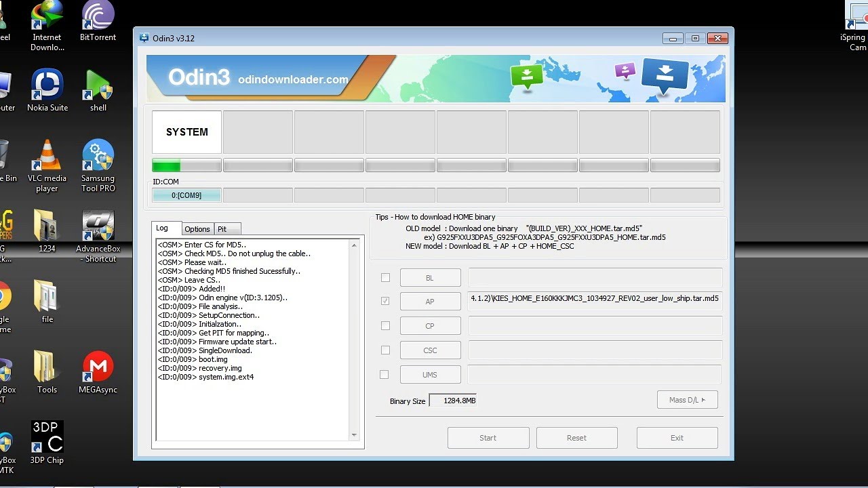Click log line 'Firmware update start..'
This screenshot has height=488, width=868.
(x=217, y=342)
